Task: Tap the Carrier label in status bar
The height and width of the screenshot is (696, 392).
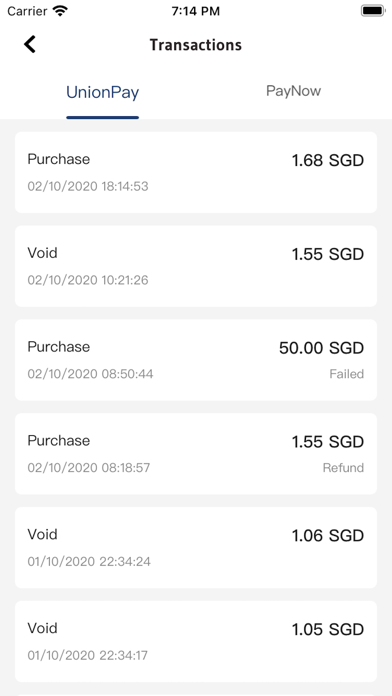Action: point(28,11)
